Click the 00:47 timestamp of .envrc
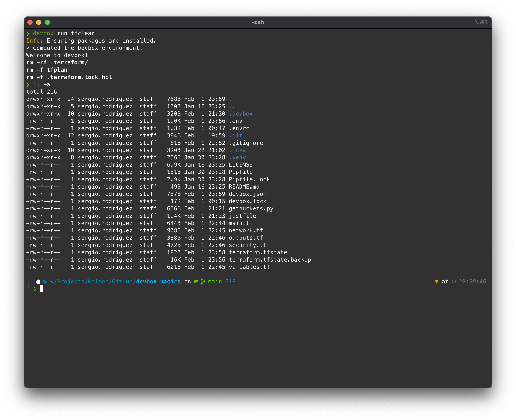This screenshot has width=516, height=420. click(x=217, y=128)
